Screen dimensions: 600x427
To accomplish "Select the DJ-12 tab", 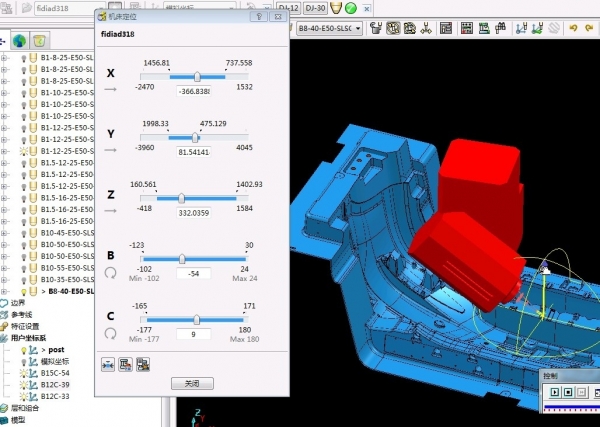I will point(288,8).
